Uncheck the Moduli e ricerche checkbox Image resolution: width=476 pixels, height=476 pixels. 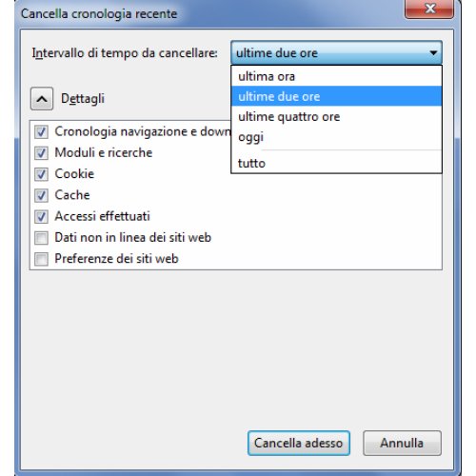41,153
